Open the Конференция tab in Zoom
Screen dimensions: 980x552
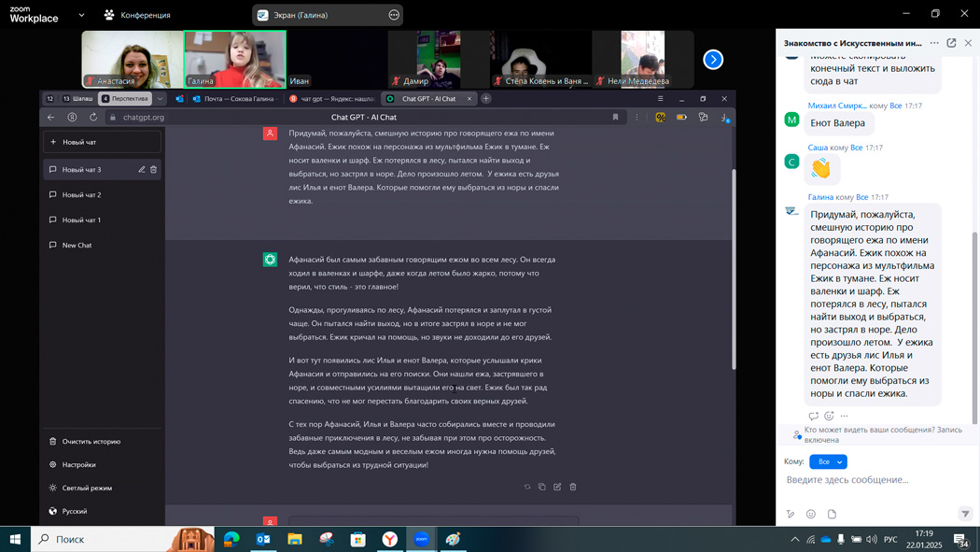pyautogui.click(x=137, y=15)
